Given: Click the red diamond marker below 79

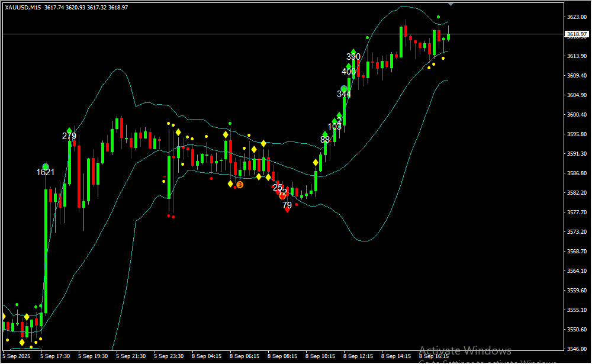Looking at the screenshot, I should click(x=287, y=209).
